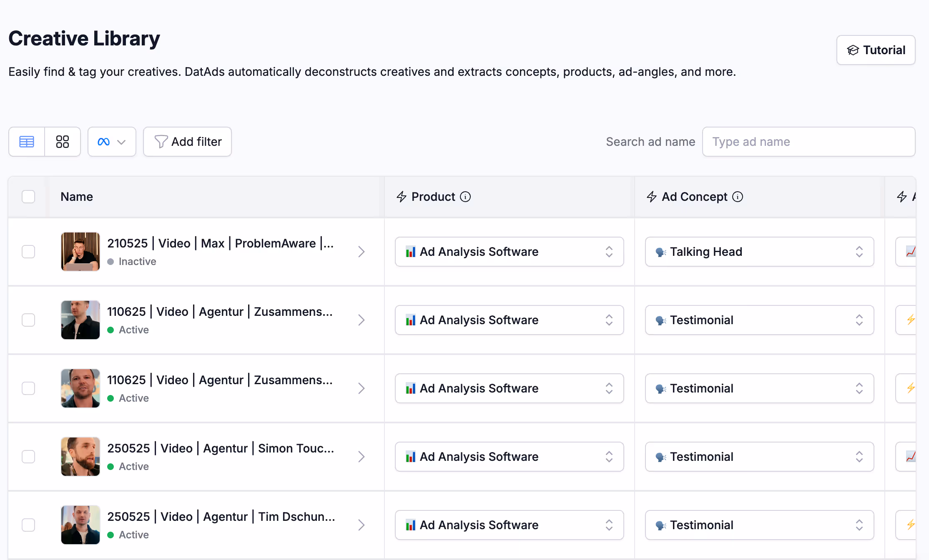This screenshot has height=560, width=929.
Task: Expand details arrow for 250525 Tim Dschun
Action: click(362, 525)
